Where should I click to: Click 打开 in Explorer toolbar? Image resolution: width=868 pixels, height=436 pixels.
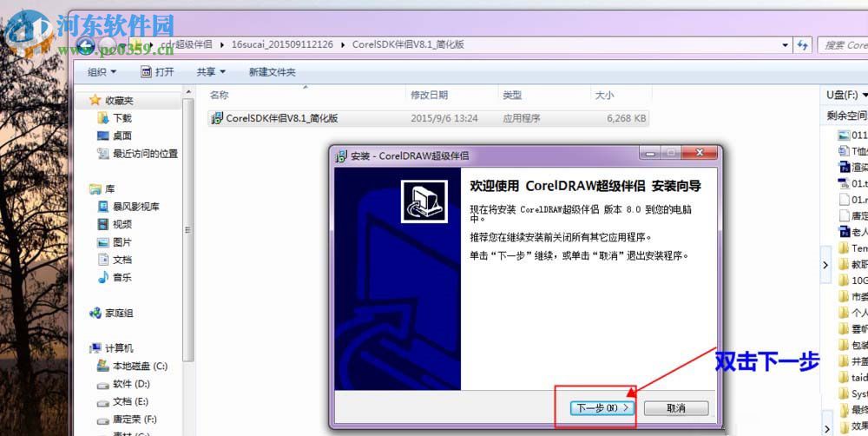click(158, 72)
